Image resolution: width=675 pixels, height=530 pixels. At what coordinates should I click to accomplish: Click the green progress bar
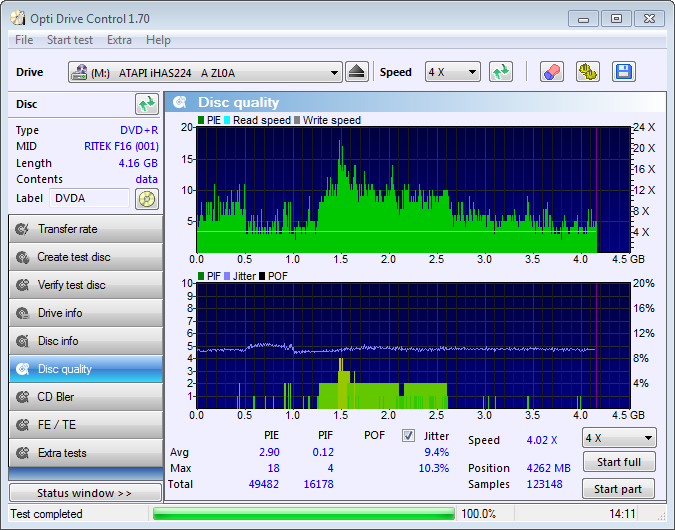click(x=303, y=514)
